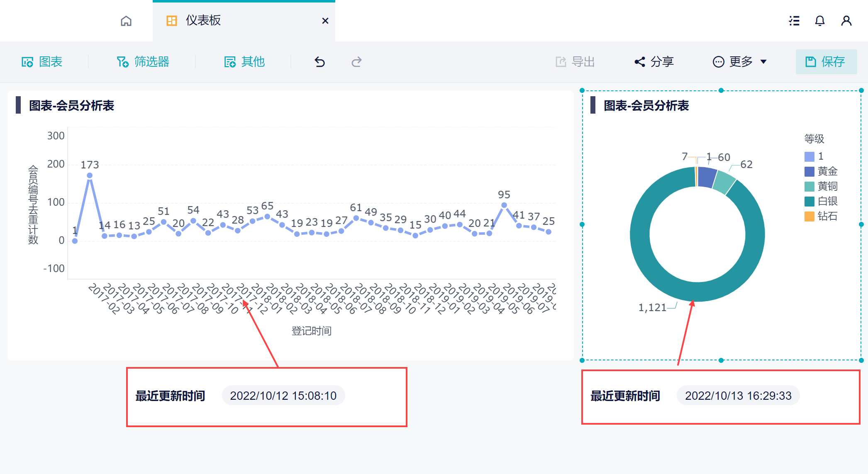
Task: Click the 图表 add chart icon
Action: coord(27,62)
